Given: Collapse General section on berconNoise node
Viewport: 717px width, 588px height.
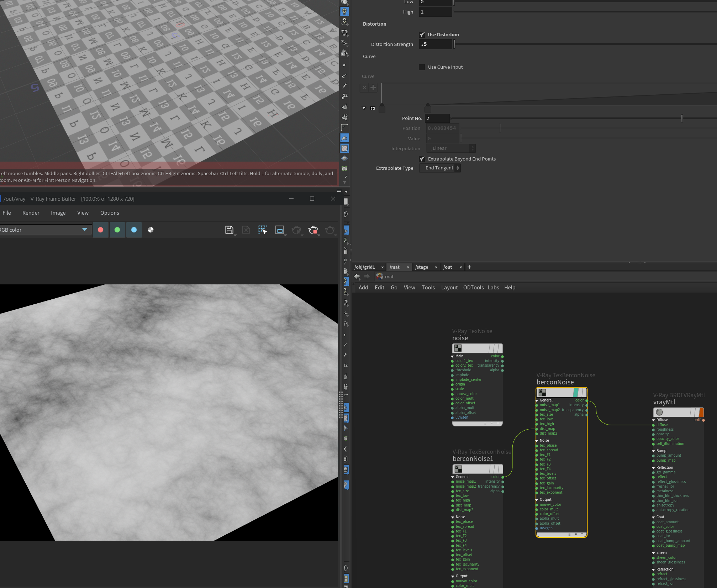Looking at the screenshot, I should point(537,400).
